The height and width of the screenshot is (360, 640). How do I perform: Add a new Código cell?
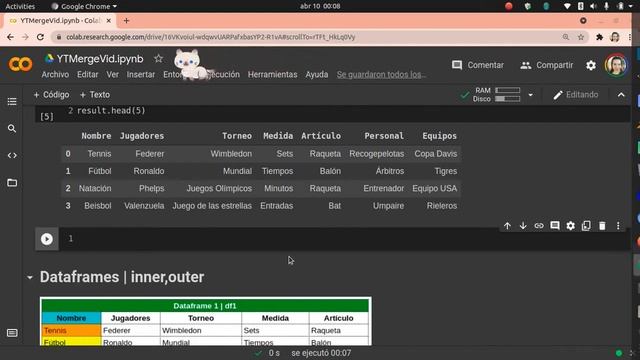(x=51, y=95)
